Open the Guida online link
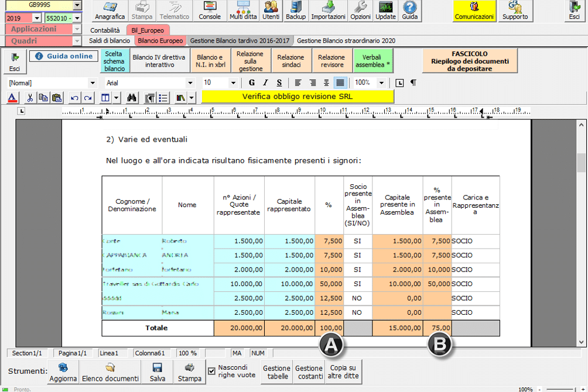 click(64, 56)
